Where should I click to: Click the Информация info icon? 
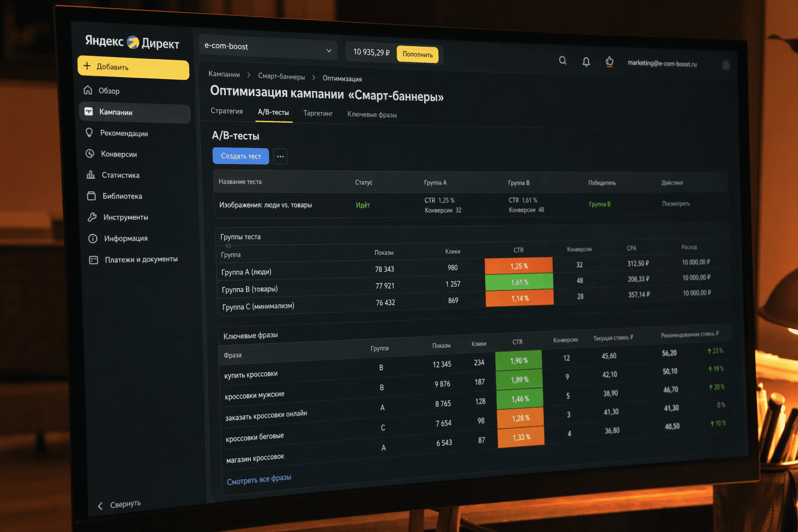92,238
